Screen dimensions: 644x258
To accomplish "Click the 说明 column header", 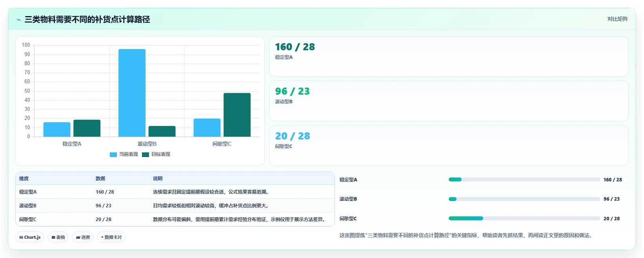I will pyautogui.click(x=158, y=179).
